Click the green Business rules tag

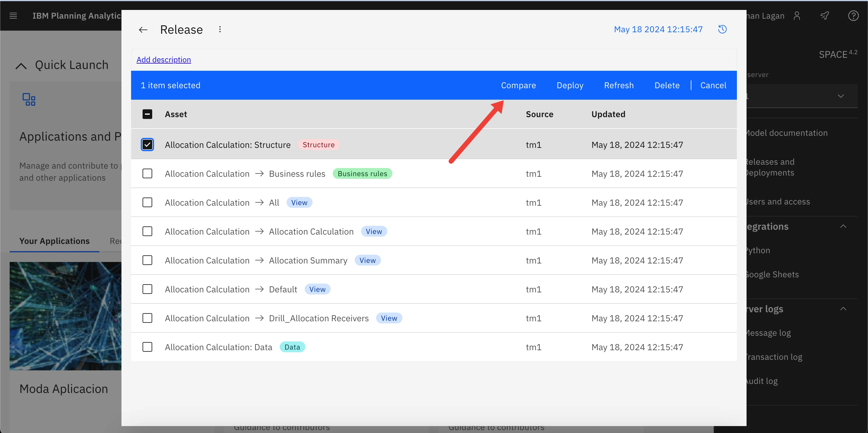click(362, 173)
